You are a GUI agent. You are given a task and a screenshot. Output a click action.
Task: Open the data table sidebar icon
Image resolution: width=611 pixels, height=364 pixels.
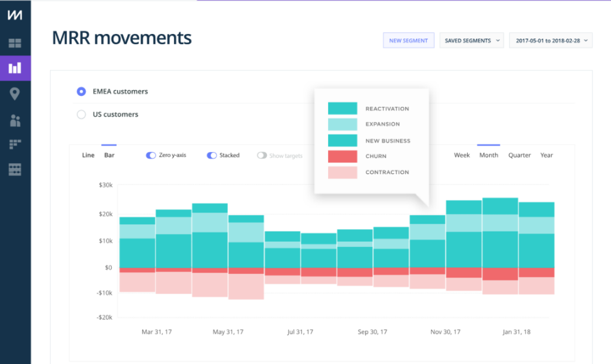coord(15,169)
